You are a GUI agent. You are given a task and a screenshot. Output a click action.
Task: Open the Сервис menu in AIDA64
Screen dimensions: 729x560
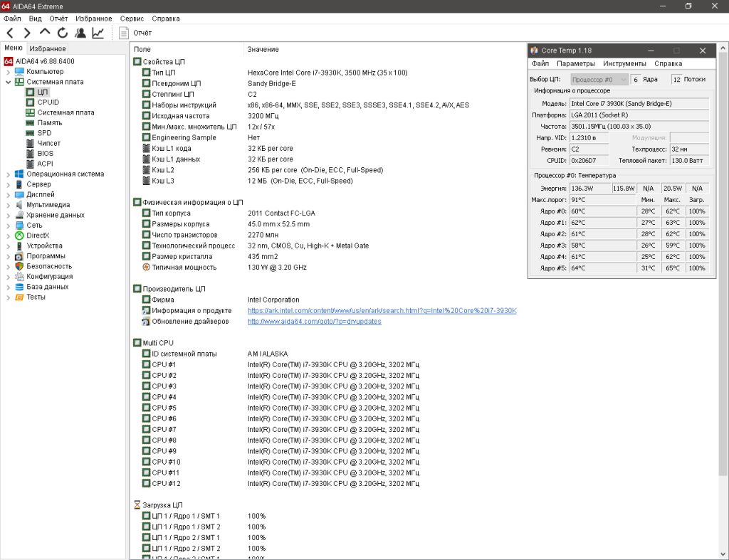(x=132, y=19)
